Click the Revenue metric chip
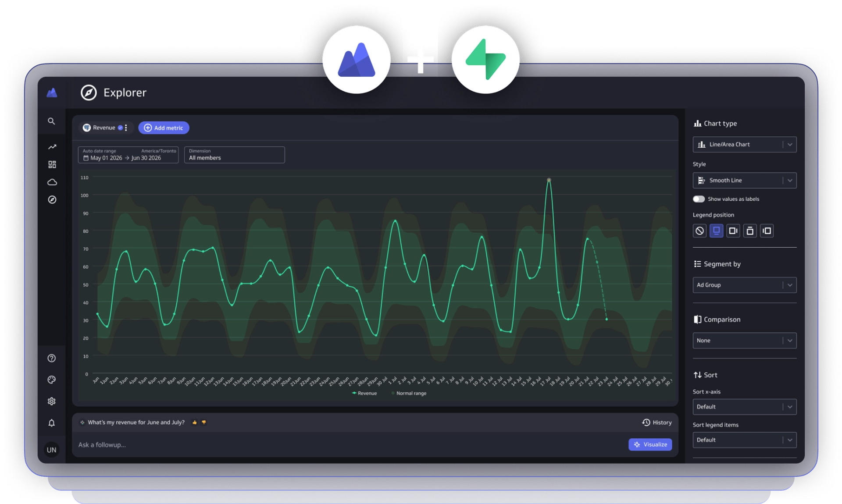 point(105,128)
